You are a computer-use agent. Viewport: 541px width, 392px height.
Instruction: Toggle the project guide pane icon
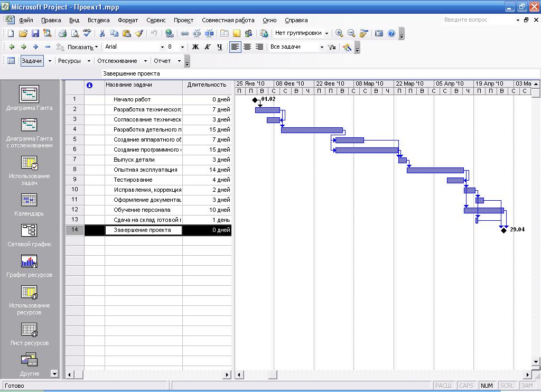coord(11,61)
